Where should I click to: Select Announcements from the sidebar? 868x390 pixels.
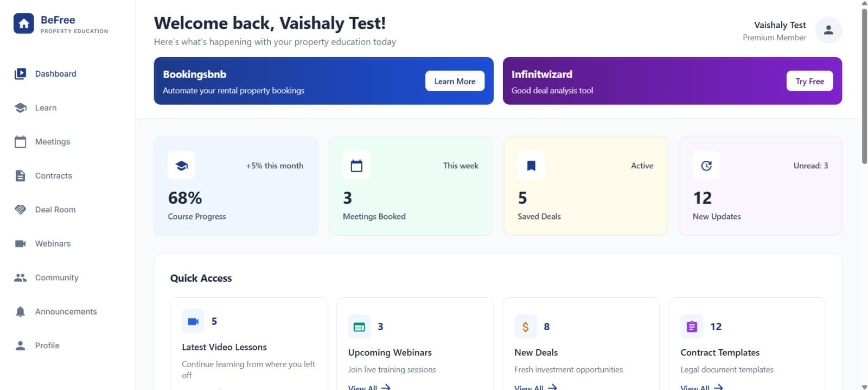(66, 312)
